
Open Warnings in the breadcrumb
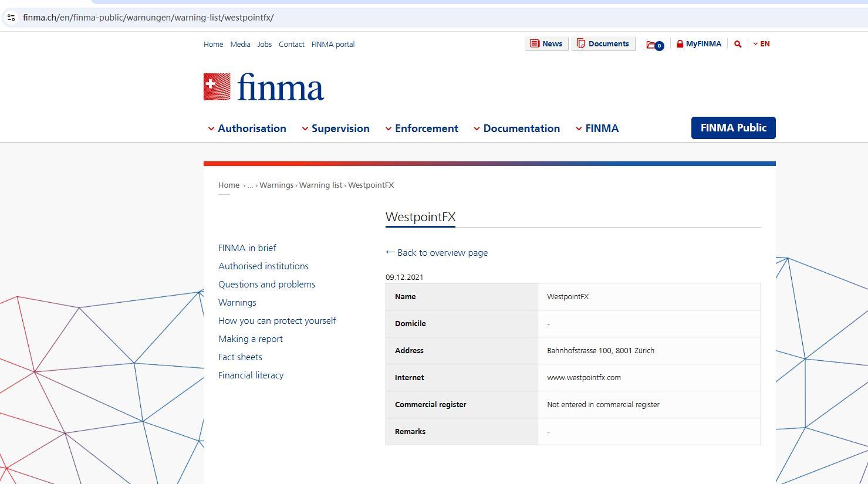coord(276,185)
